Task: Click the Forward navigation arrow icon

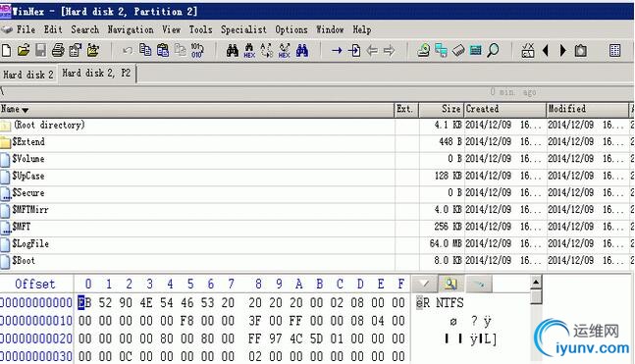Action: [x=390, y=51]
